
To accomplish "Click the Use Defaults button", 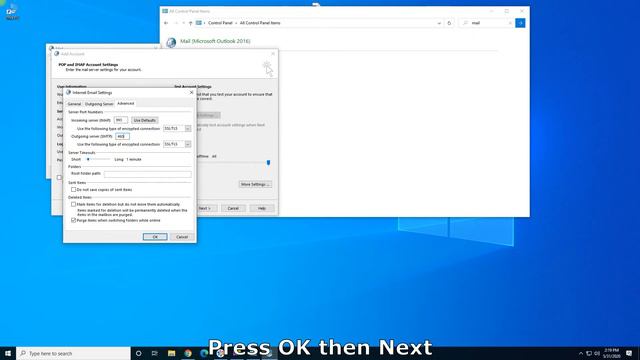I will [144, 120].
